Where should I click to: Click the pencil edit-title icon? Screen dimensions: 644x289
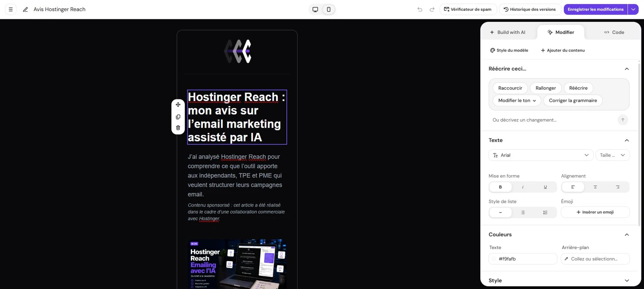(25, 9)
